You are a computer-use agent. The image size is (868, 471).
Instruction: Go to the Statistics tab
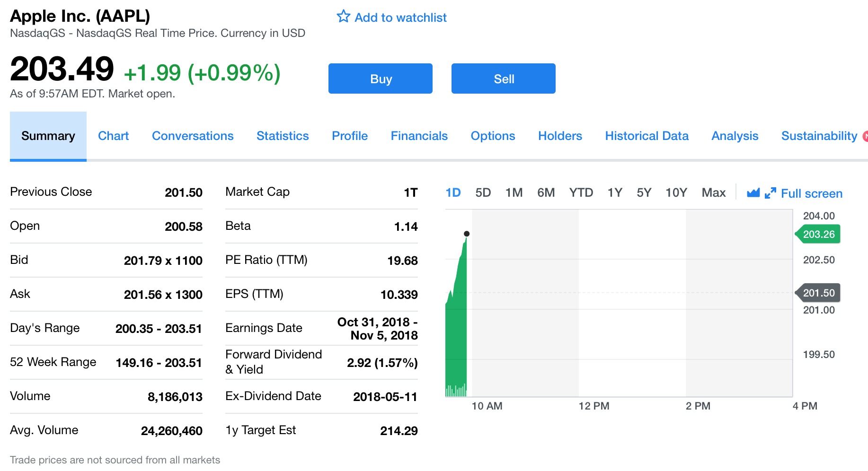click(283, 136)
